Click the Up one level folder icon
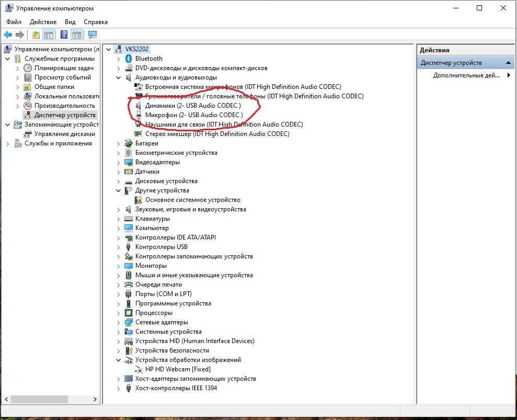517x420 pixels. point(36,35)
